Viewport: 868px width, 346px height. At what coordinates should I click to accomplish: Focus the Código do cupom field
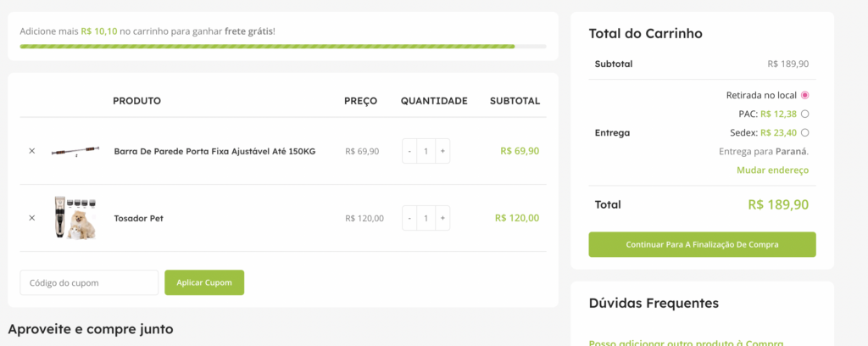pyautogui.click(x=89, y=282)
